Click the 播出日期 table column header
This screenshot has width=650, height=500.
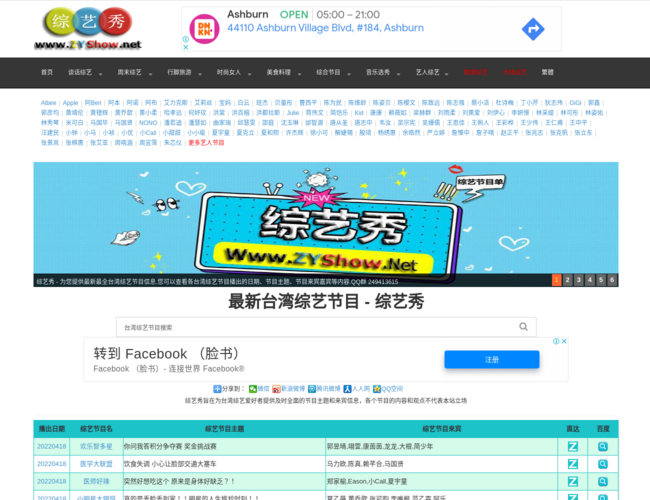point(52,429)
